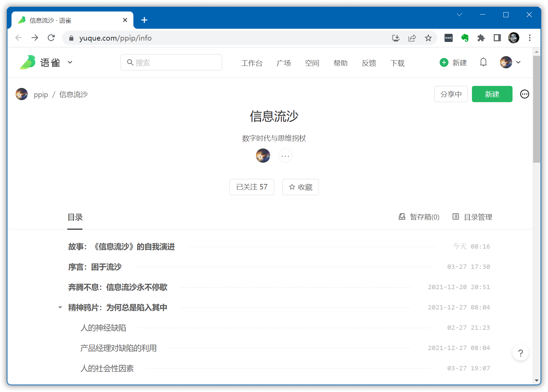Click the 搜索 search field
This screenshot has height=392, width=548.
pos(171,62)
